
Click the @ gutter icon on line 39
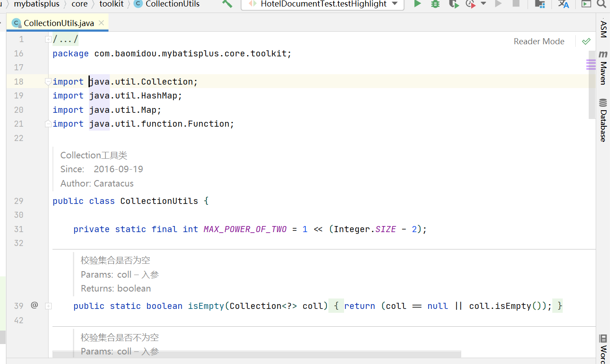tap(35, 305)
